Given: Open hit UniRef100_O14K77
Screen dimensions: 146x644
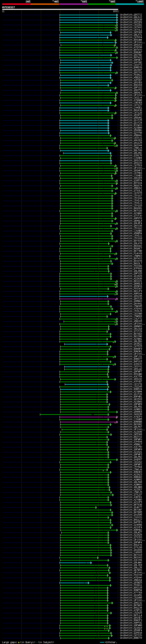Looking at the screenshot, I should 131,507.
